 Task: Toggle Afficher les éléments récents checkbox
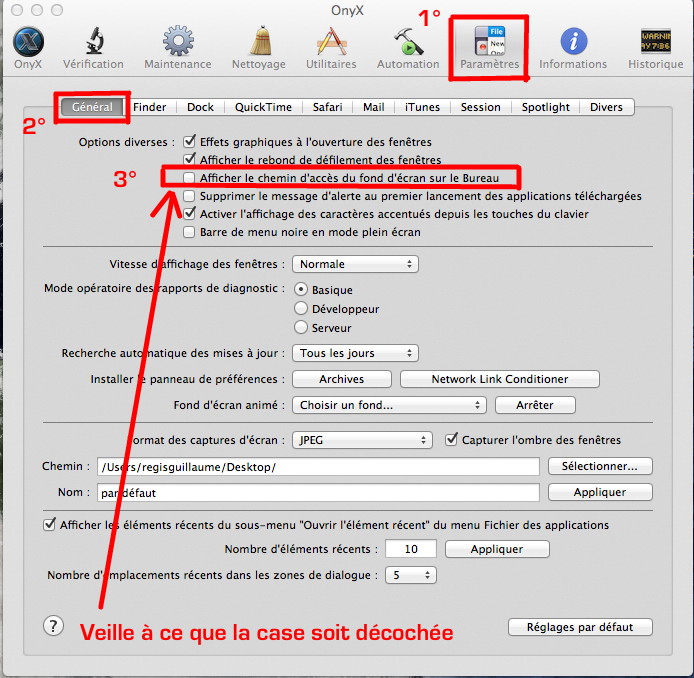50,524
